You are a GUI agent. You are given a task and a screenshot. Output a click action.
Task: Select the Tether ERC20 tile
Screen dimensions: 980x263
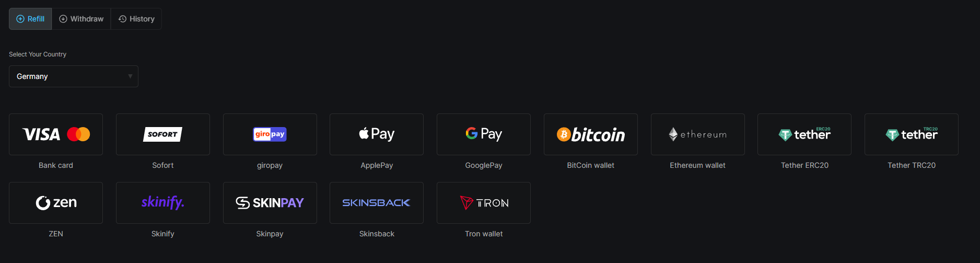click(804, 134)
